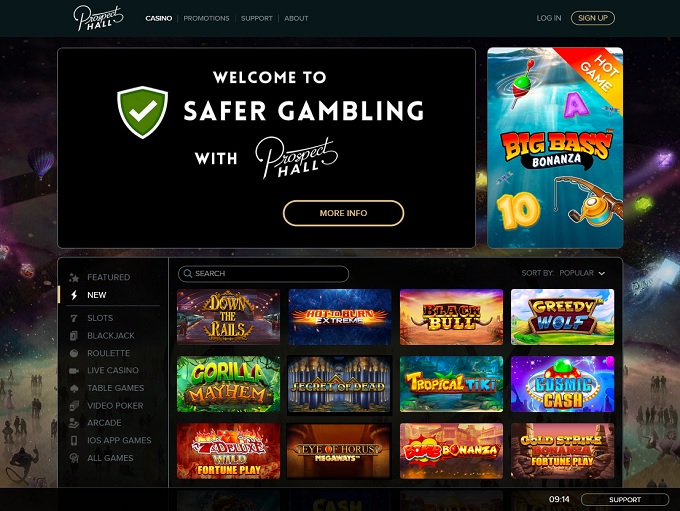Select the Slots seven icon
The width and height of the screenshot is (680, 511).
click(74, 318)
